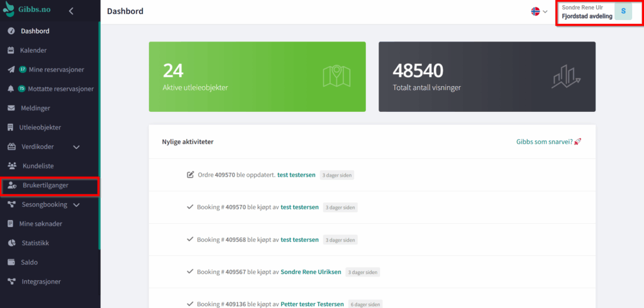Open the Norwegian flag language dropdown

click(539, 11)
